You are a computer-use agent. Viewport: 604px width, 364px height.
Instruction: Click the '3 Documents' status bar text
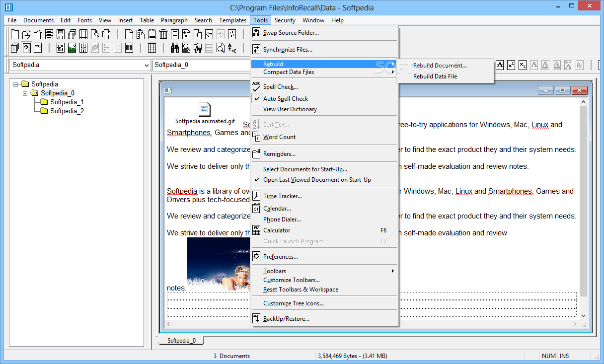pos(231,356)
